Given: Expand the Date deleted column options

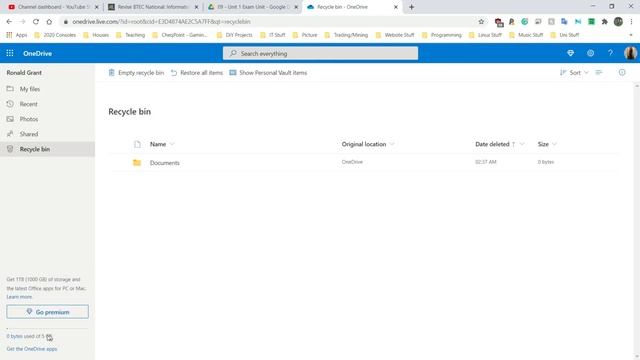Looking at the screenshot, I should click(x=522, y=144).
